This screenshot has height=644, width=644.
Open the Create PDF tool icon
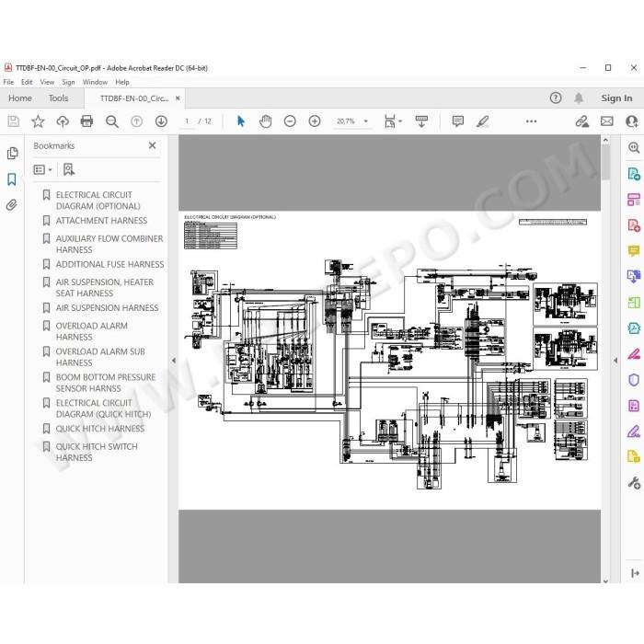633,225
